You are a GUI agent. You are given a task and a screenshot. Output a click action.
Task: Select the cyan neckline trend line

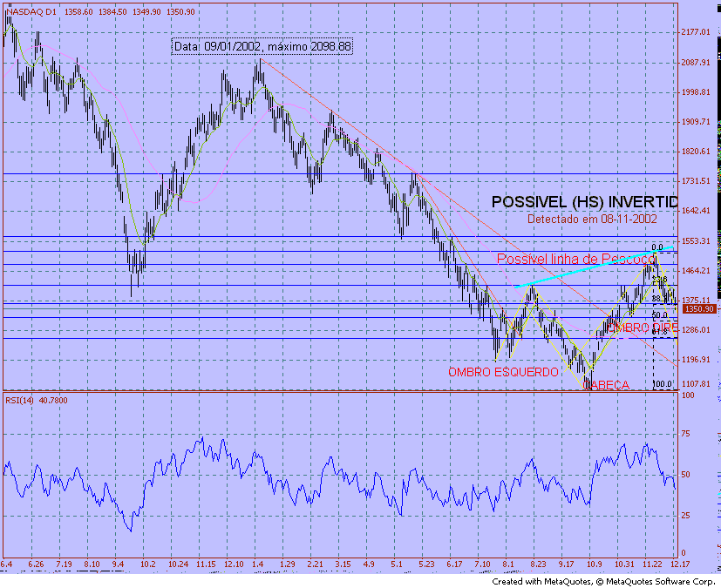click(x=593, y=267)
